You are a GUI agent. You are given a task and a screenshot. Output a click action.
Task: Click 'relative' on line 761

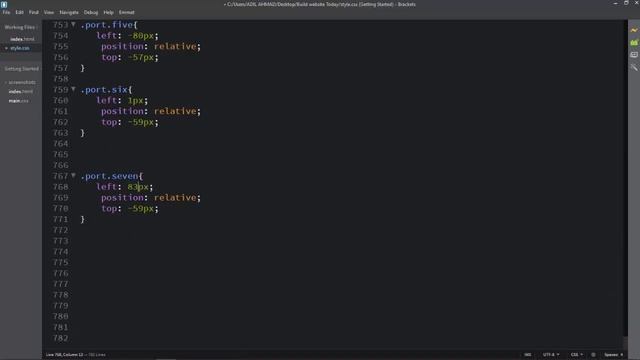click(x=175, y=111)
